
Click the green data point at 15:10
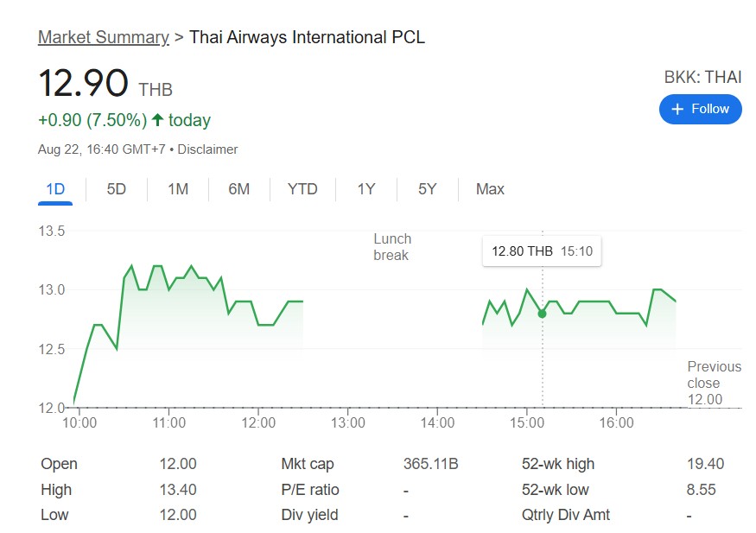click(542, 314)
